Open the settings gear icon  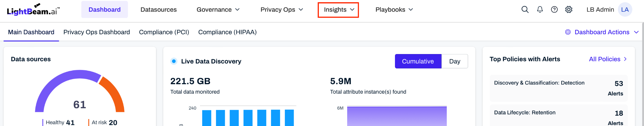tap(569, 9)
